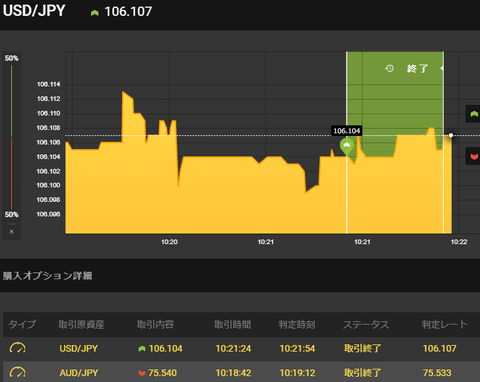This screenshot has width=480, height=382.
Task: Click the red portion of sentiment bar
Action: pyautogui.click(x=12, y=173)
